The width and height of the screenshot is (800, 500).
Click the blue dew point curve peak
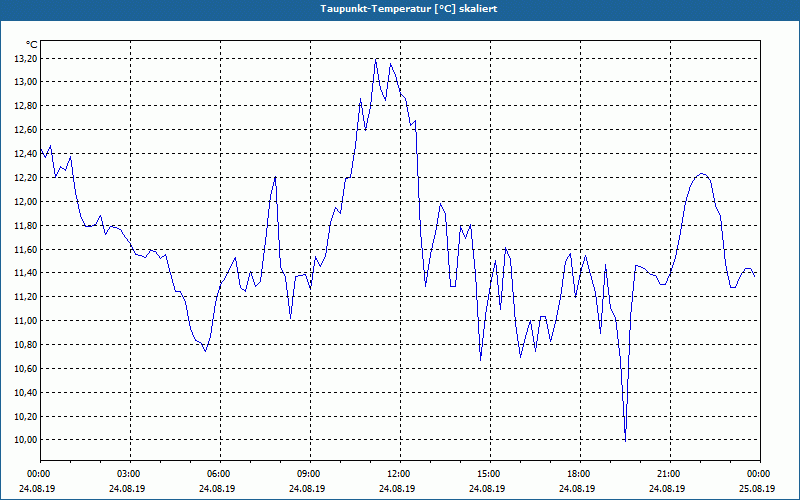point(376,59)
